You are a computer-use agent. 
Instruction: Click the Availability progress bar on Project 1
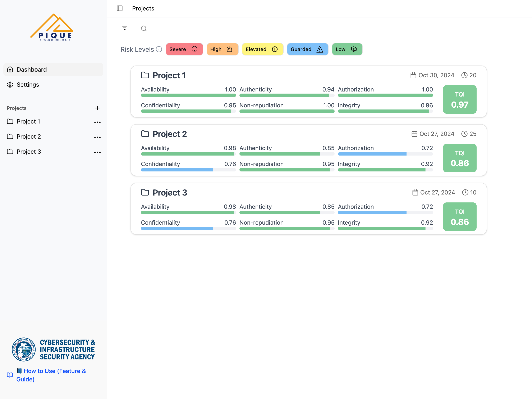pyautogui.click(x=188, y=95)
